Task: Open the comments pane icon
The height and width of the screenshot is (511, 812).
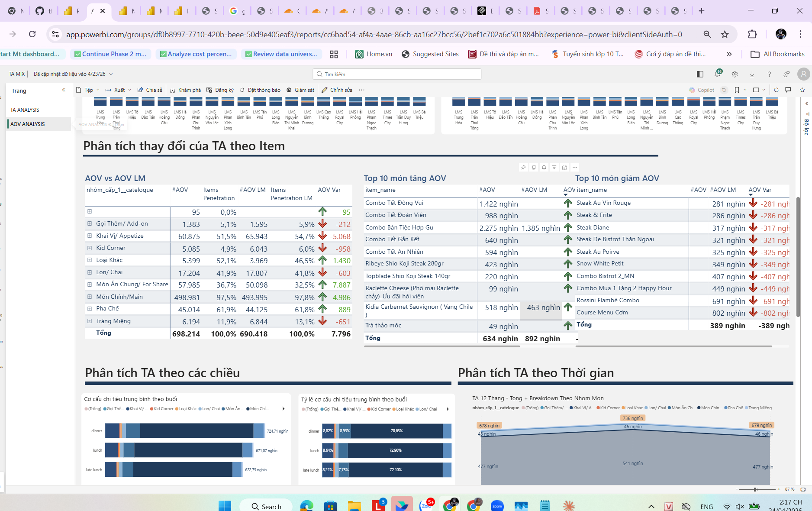Action: [788, 90]
